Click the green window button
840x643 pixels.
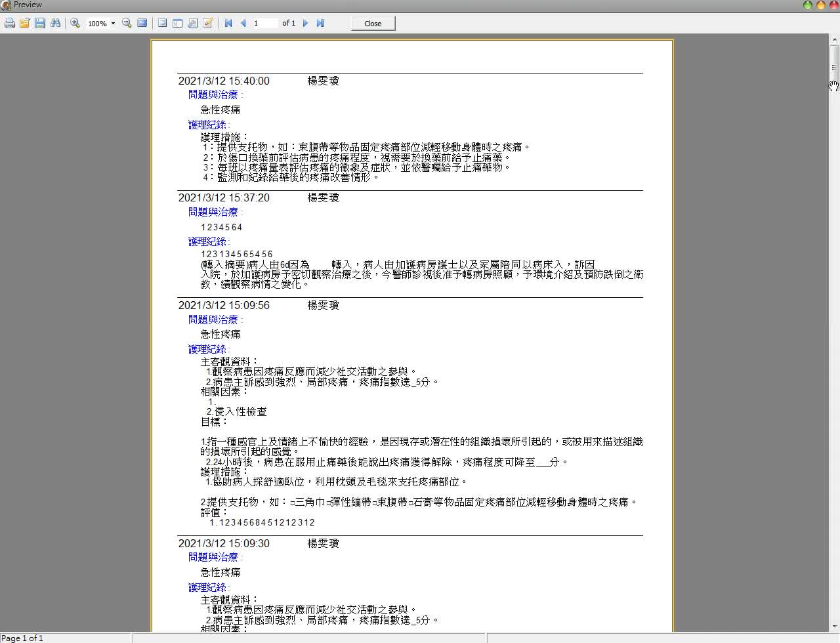click(808, 5)
